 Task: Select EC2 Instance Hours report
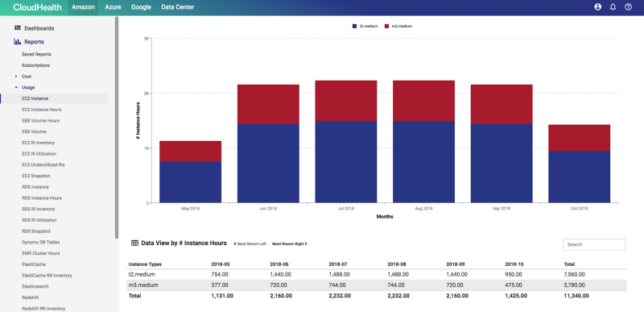pyautogui.click(x=42, y=110)
